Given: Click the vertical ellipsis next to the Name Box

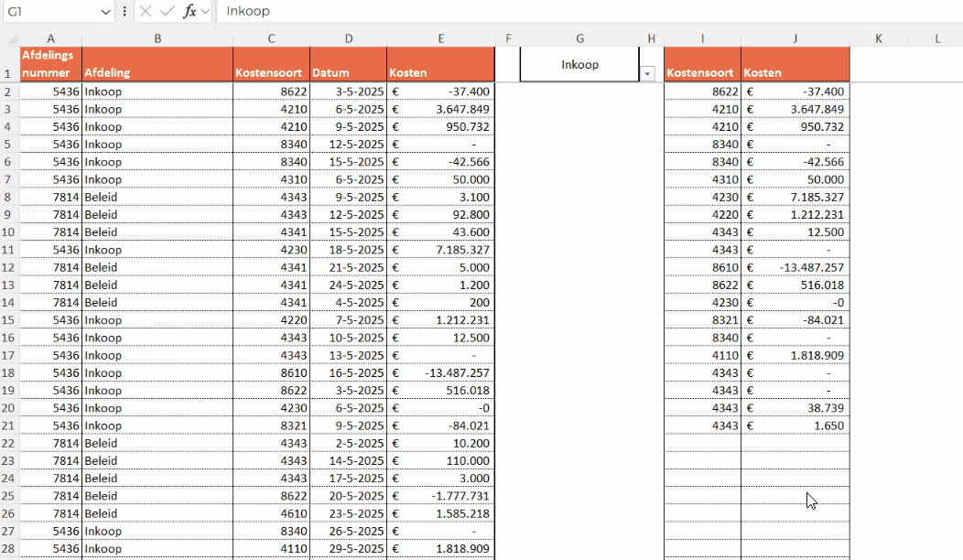Looking at the screenshot, I should (x=124, y=11).
